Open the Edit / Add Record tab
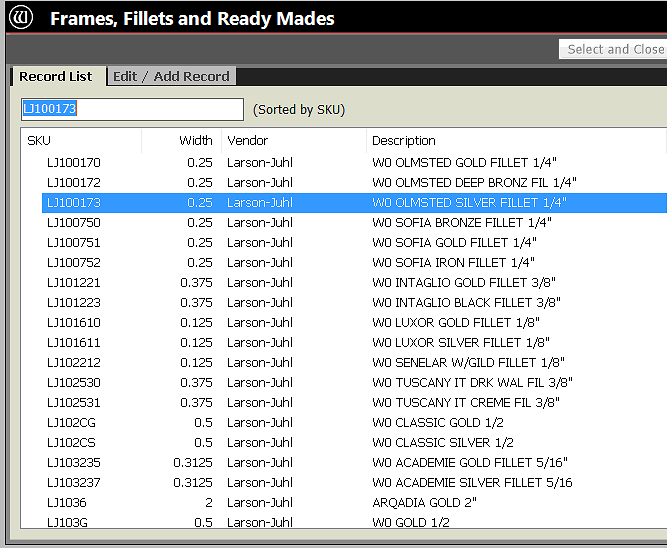 click(171, 76)
